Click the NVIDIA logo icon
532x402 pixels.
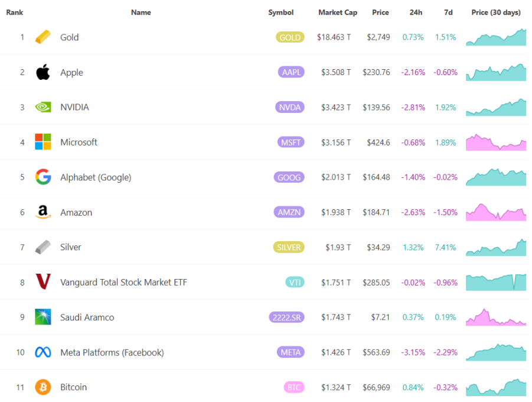click(x=43, y=107)
